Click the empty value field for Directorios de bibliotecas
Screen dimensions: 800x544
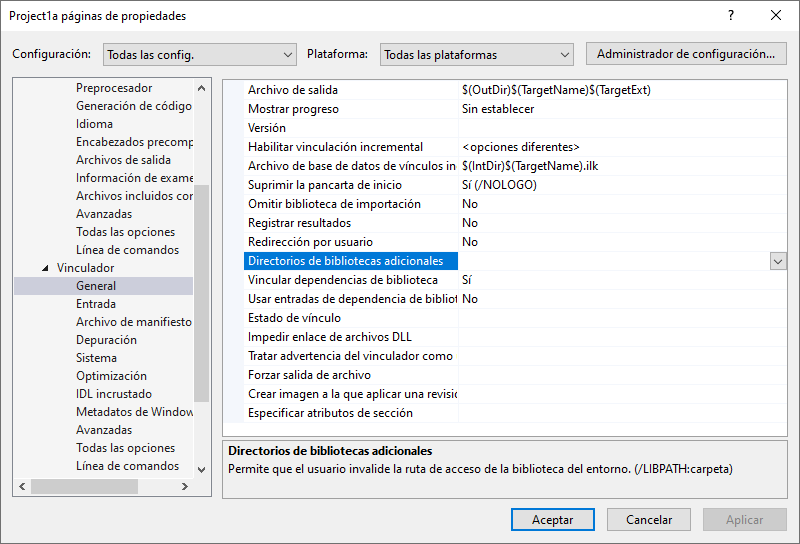(614, 261)
